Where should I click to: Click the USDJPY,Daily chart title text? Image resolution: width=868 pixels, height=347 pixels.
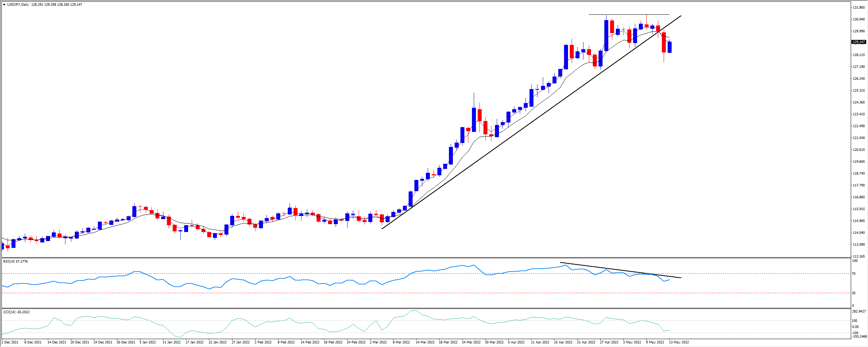pyautogui.click(x=18, y=5)
